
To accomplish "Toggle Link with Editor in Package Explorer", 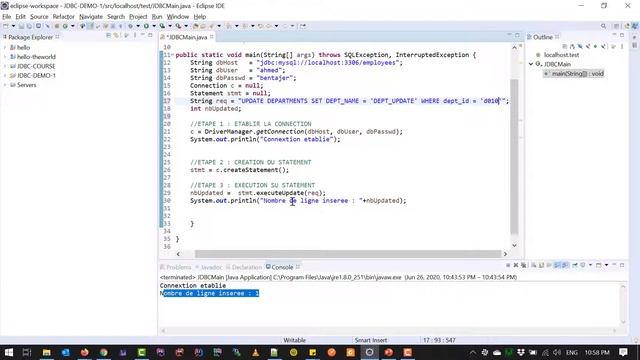I will pos(116,36).
